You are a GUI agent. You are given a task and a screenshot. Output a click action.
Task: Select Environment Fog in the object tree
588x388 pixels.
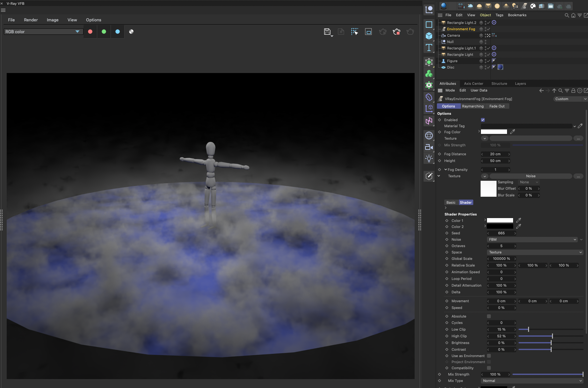click(x=461, y=29)
